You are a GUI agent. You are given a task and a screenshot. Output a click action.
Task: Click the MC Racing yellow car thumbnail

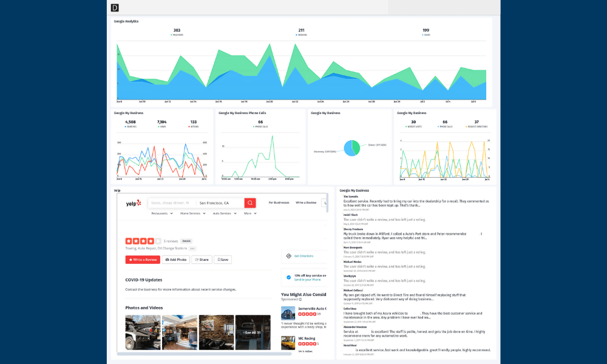pyautogui.click(x=288, y=343)
